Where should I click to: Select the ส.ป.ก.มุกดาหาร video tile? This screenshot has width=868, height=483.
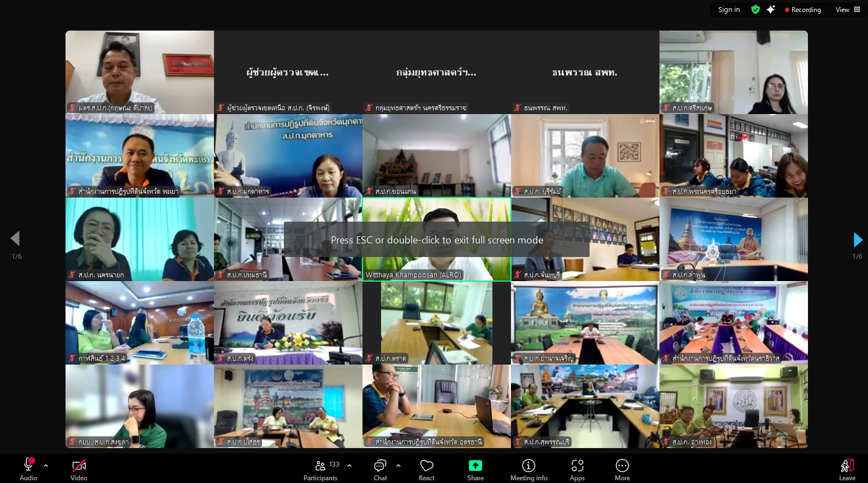288,156
